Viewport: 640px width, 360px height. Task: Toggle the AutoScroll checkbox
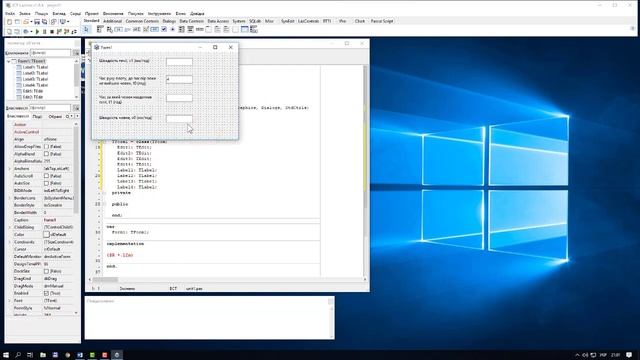click(47, 176)
